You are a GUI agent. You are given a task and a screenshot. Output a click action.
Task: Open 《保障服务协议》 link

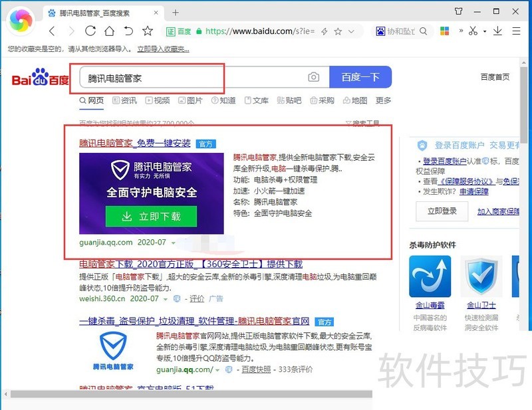pos(466,181)
